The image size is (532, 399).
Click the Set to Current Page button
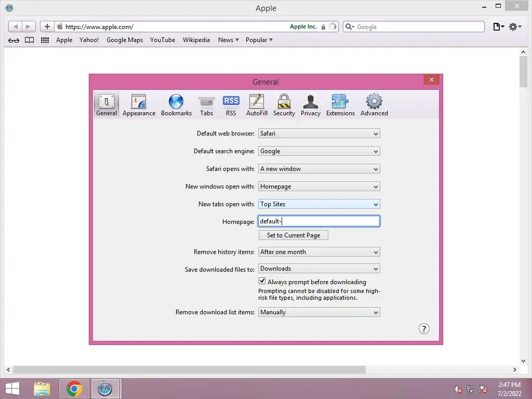(294, 235)
